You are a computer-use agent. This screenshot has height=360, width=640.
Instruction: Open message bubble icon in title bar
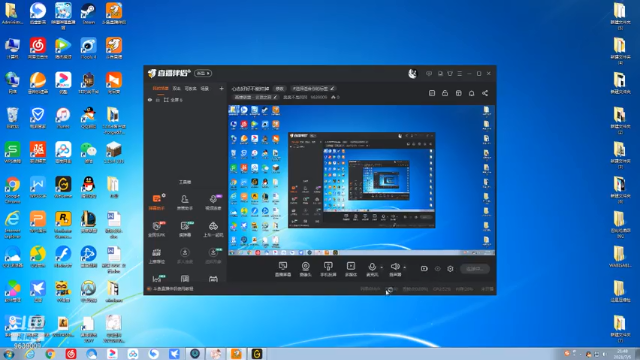coord(429,73)
